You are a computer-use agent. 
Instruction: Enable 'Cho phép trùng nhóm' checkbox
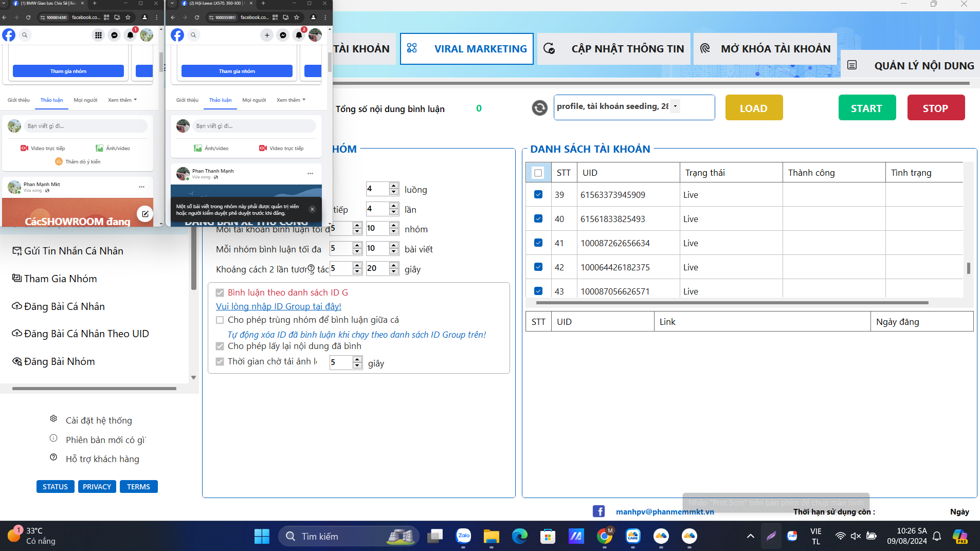220,320
